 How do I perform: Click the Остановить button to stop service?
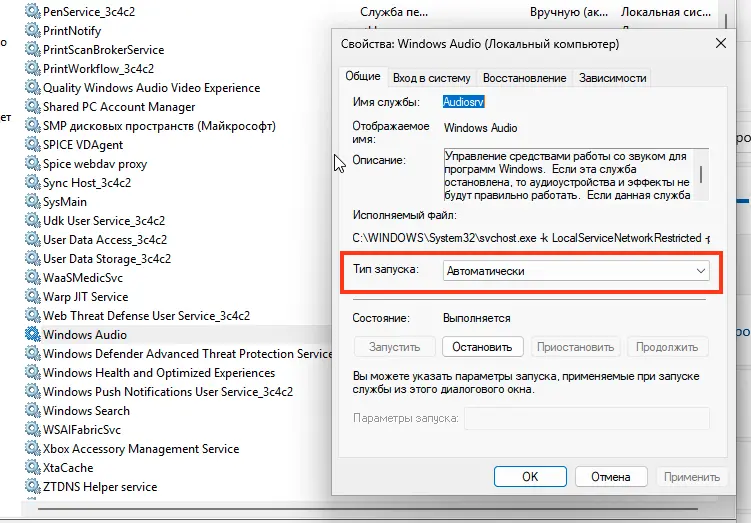(x=482, y=347)
